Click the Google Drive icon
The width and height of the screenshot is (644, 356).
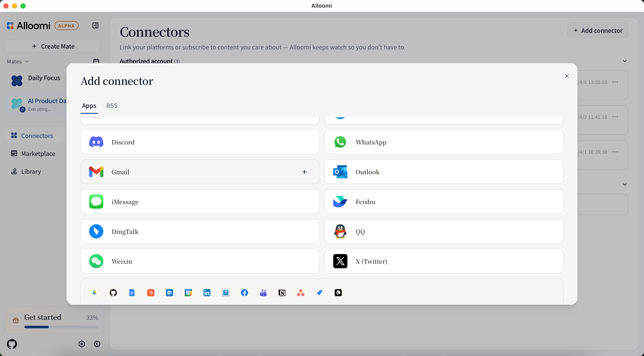pyautogui.click(x=95, y=293)
